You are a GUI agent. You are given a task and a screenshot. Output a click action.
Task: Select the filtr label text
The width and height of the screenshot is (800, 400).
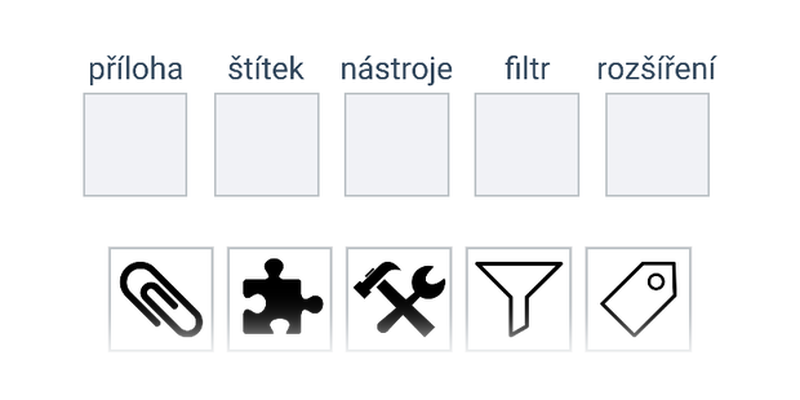coord(527,69)
